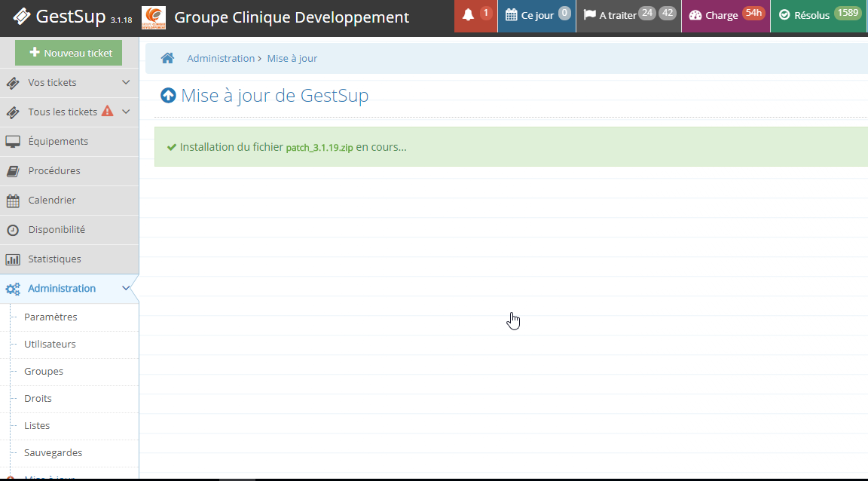This screenshot has width=868, height=481.
Task: Click the Ce jour count badge 0
Action: pyautogui.click(x=564, y=13)
